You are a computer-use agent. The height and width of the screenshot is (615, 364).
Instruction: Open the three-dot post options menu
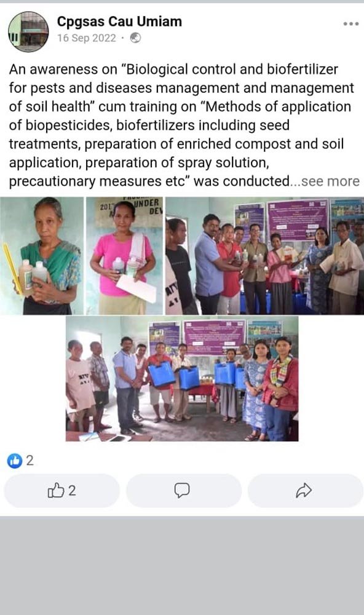[x=350, y=24]
